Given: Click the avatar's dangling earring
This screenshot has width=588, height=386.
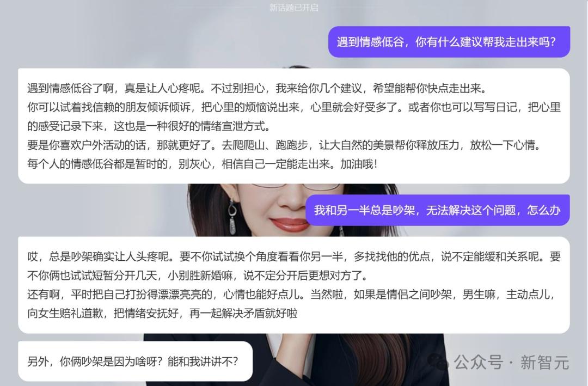Looking at the screenshot, I should (232, 217).
